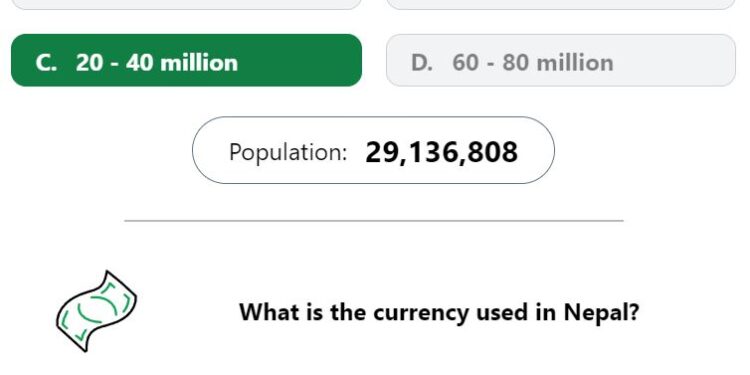Click the "C." letter on the green answer

[46, 63]
